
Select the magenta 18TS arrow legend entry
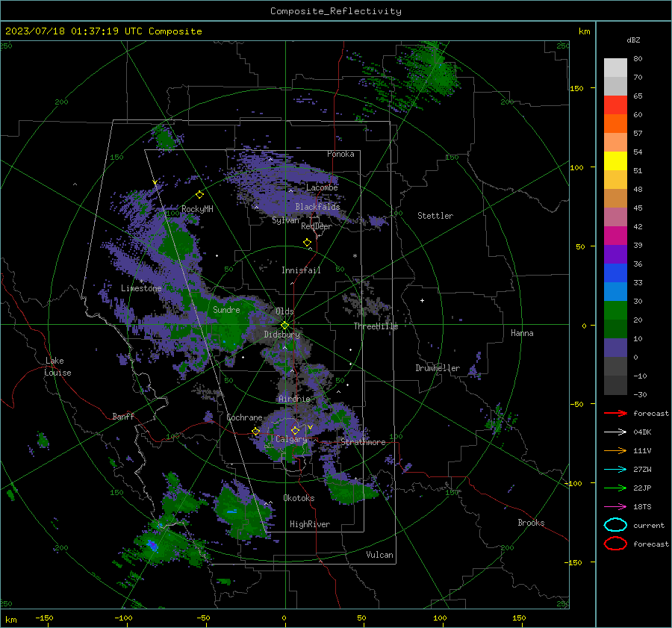[615, 507]
